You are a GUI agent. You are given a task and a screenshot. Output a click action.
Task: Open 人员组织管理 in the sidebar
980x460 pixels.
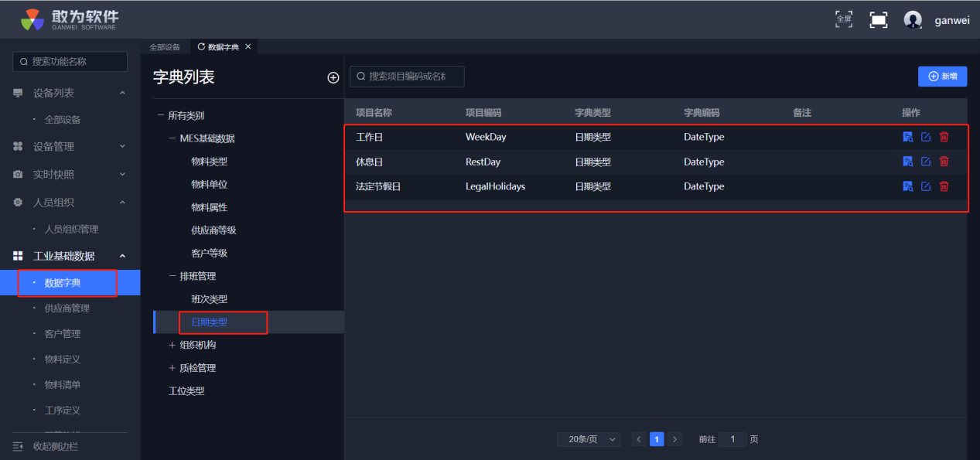[x=70, y=230]
